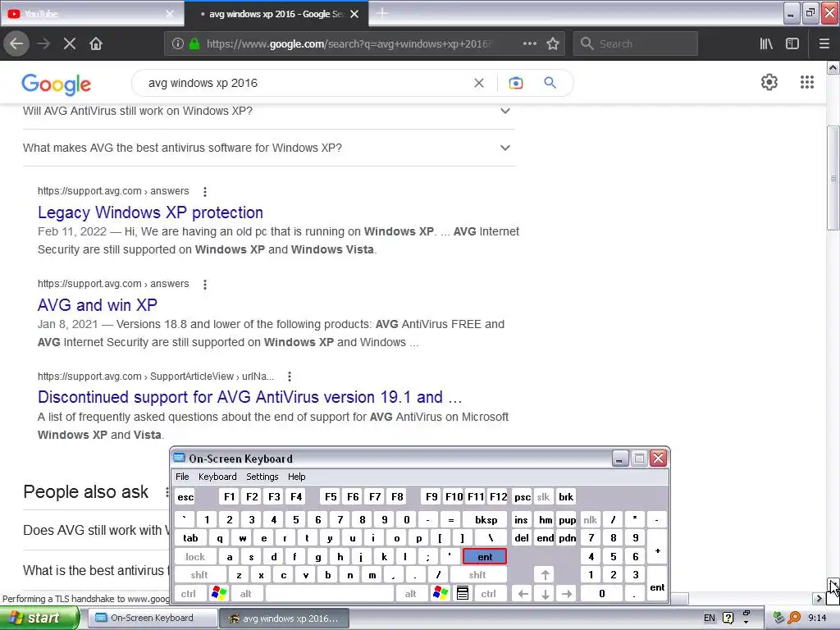Toggle the right ctrl key
Screen dimensions: 840x630
click(489, 594)
